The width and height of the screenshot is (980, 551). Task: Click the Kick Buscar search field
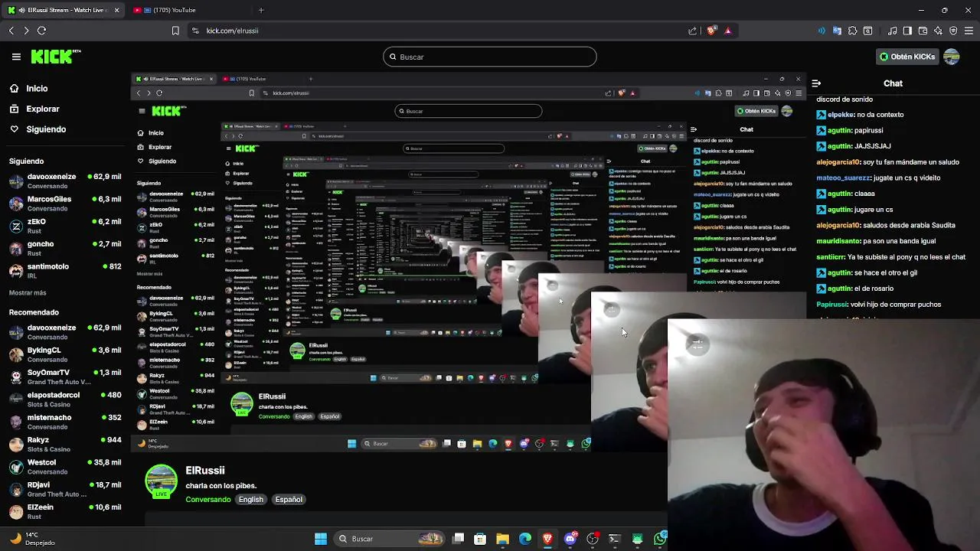pyautogui.click(x=490, y=57)
